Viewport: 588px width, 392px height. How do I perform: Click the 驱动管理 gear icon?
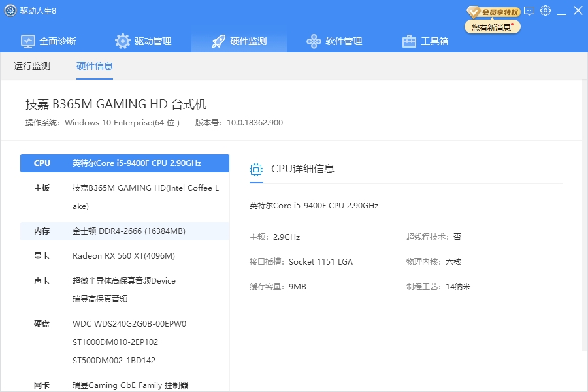[x=123, y=41]
